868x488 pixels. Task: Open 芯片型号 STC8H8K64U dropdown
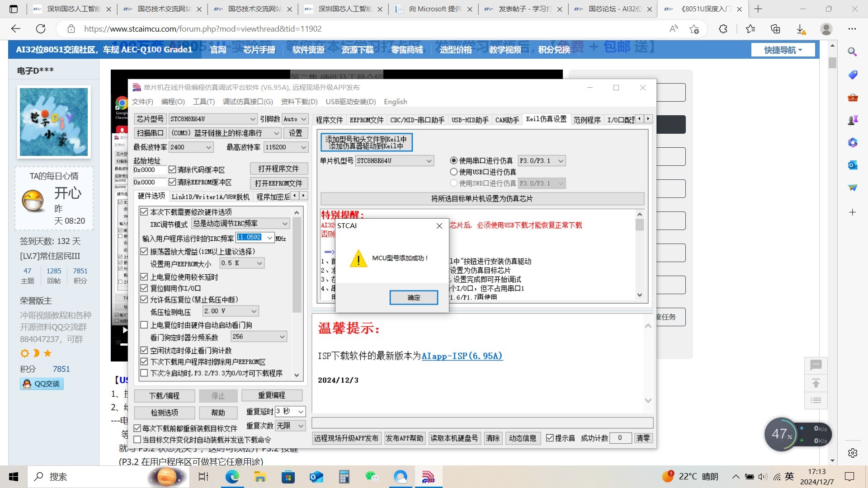tap(213, 119)
